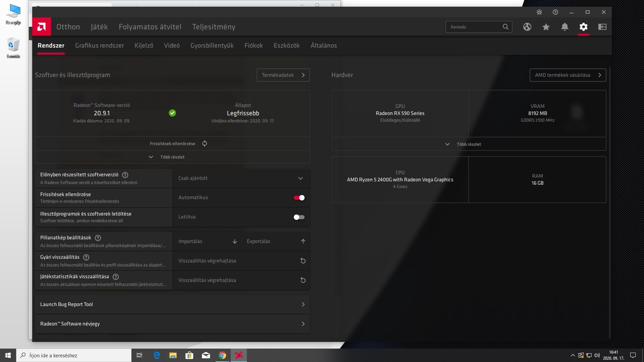Click the Gyári visszaállítás reset arrow icon
Viewport: 644px width, 362px height.
[x=303, y=261]
